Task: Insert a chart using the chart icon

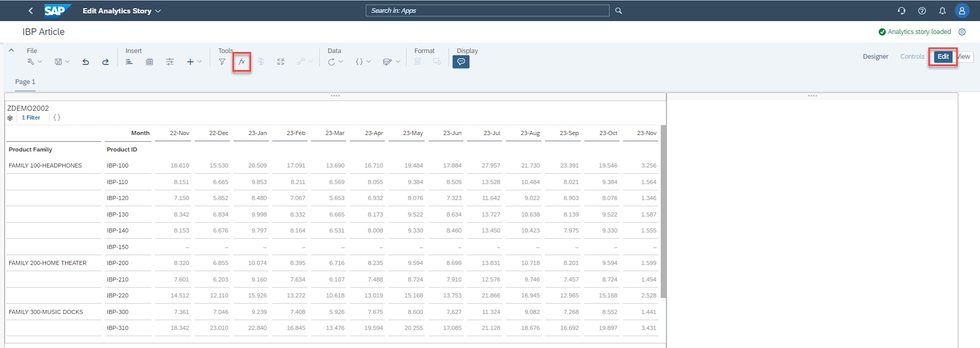Action: tap(129, 62)
